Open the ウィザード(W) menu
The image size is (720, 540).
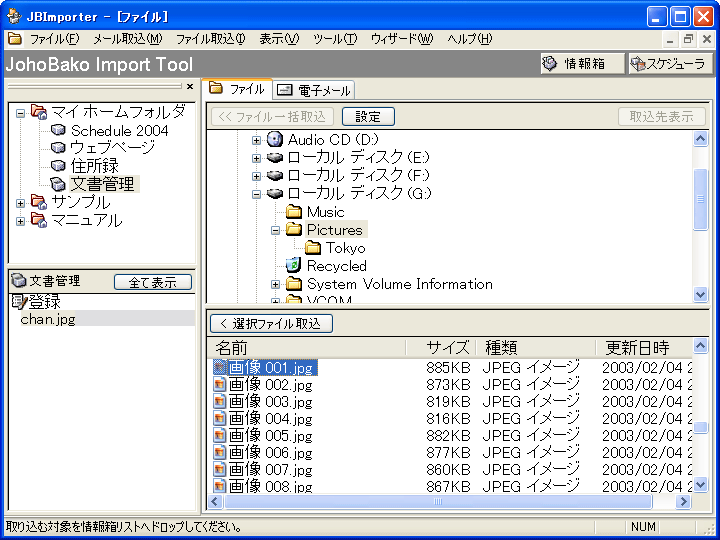(402, 39)
